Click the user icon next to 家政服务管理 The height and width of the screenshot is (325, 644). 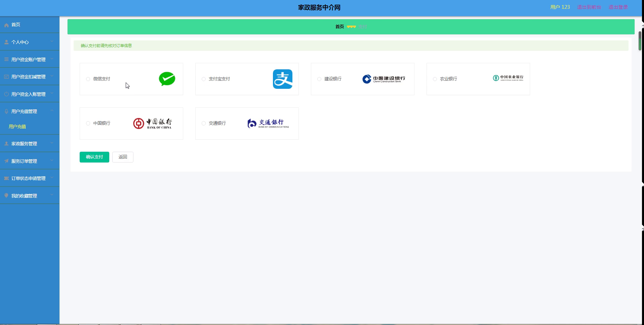[6, 144]
